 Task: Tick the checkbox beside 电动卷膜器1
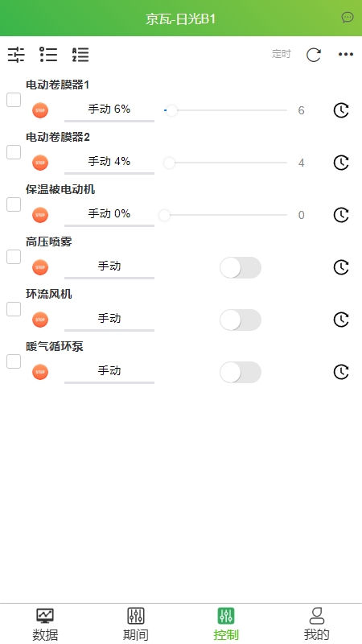pos(14,100)
